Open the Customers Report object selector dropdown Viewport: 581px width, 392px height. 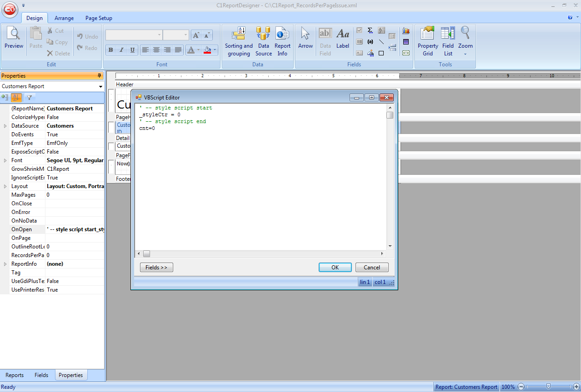click(100, 86)
